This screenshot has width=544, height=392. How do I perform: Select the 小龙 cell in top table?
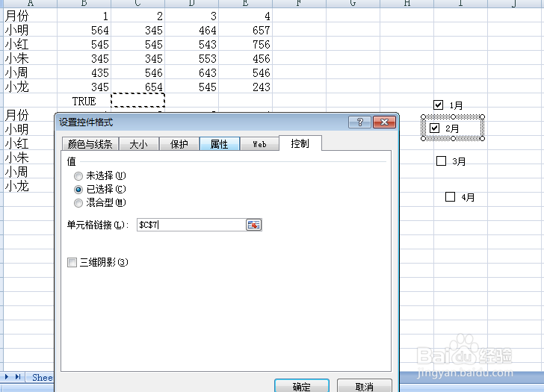[30, 87]
